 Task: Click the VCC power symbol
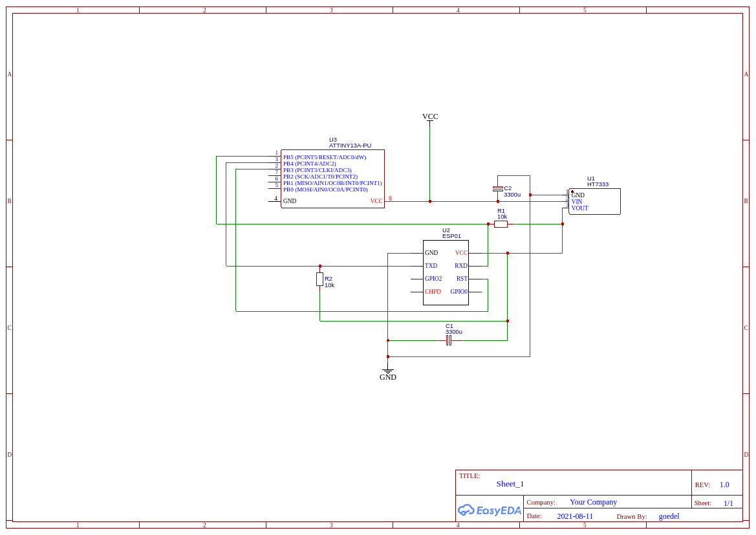pyautogui.click(x=430, y=117)
